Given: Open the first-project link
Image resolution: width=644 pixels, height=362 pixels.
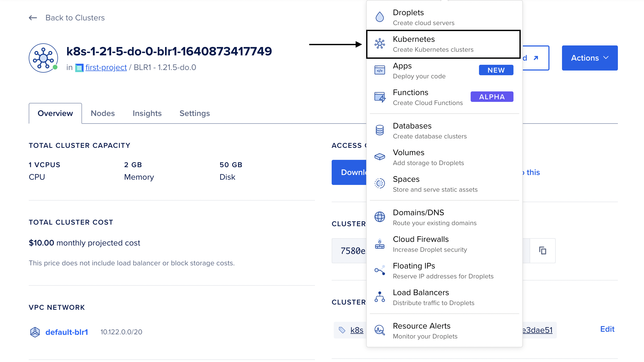Looking at the screenshot, I should point(106,67).
